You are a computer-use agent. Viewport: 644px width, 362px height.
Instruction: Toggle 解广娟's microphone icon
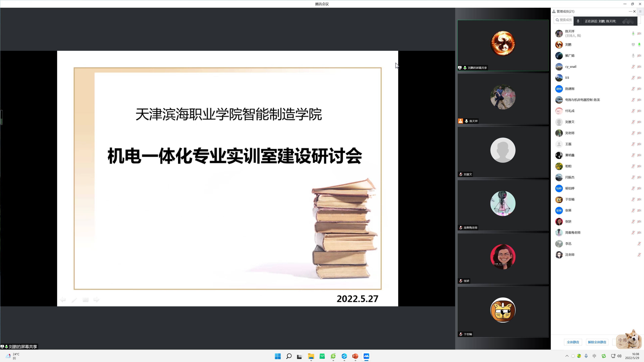coord(633,55)
